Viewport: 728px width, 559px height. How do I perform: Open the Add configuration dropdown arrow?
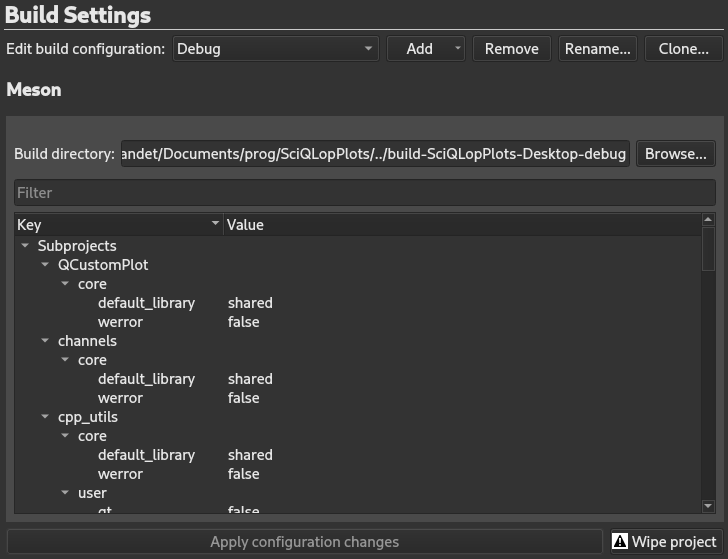click(x=458, y=48)
